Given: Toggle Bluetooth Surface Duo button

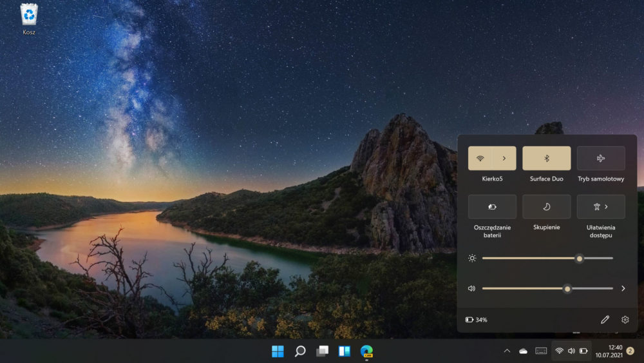Looking at the screenshot, I should pyautogui.click(x=546, y=158).
